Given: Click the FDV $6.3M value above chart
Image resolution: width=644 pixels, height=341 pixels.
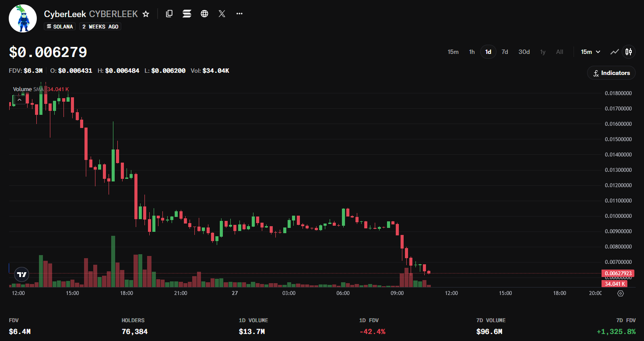Looking at the screenshot, I should pyautogui.click(x=26, y=70).
